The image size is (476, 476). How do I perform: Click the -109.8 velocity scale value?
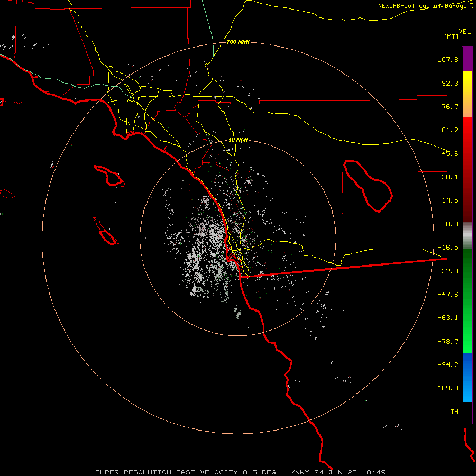point(446,388)
